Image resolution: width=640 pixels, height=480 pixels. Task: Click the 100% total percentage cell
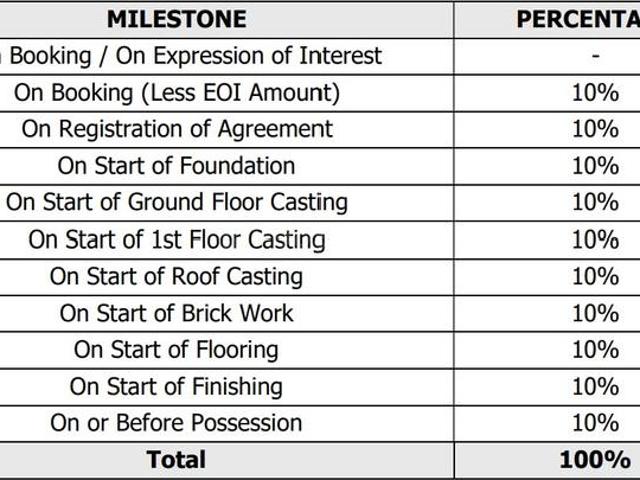pos(595,459)
